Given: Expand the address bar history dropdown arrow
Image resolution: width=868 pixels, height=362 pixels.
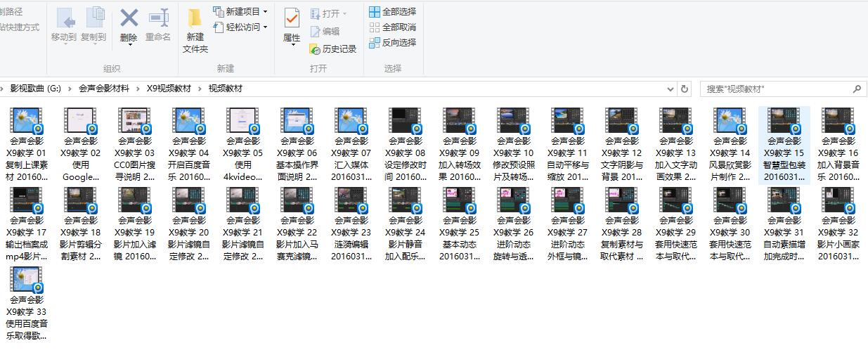Looking at the screenshot, I should pyautogui.click(x=671, y=89).
